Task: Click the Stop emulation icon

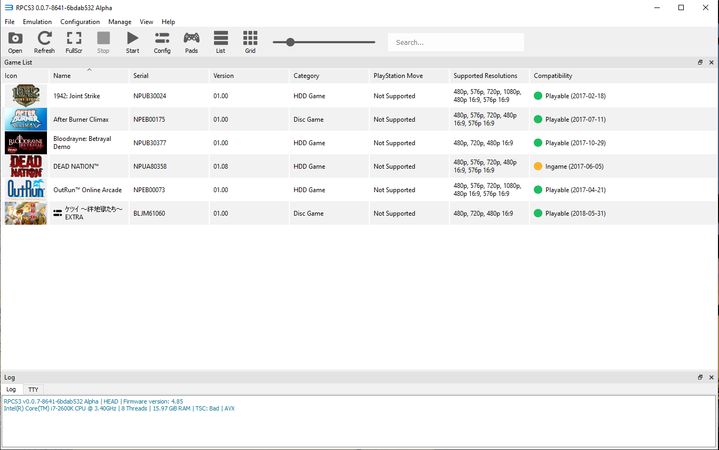Action: (x=103, y=42)
